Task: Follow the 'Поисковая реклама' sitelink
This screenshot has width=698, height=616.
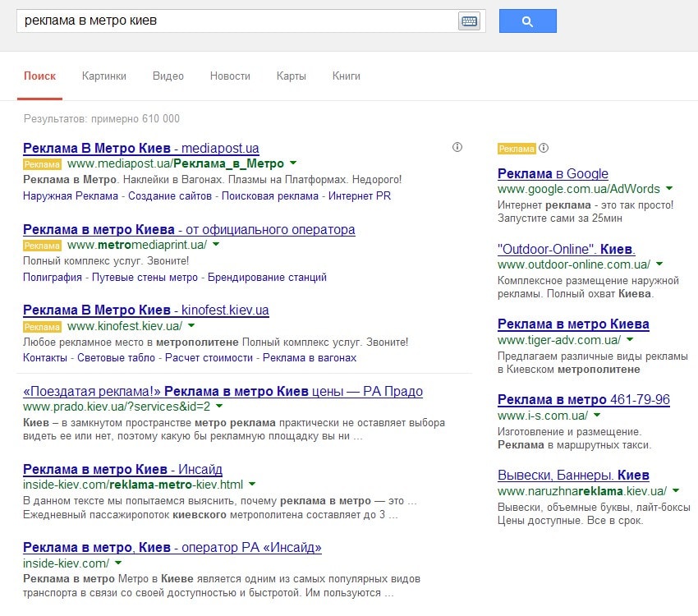Action: (x=270, y=195)
